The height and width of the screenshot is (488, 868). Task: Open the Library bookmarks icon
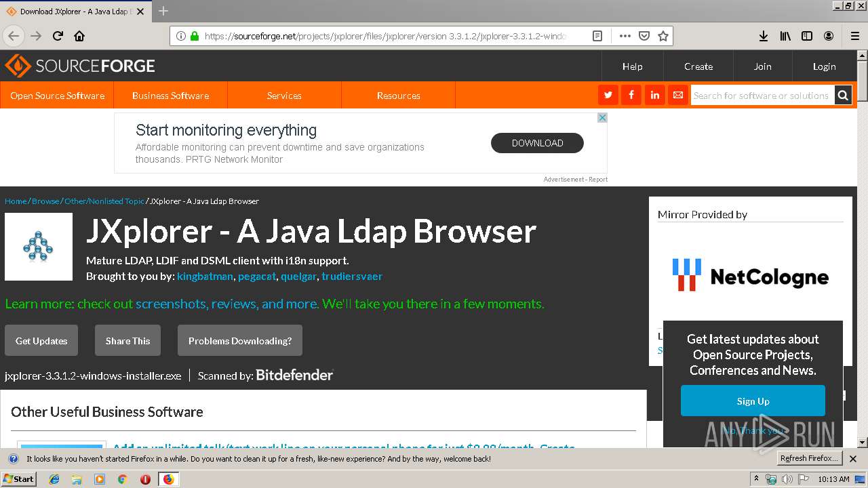785,36
